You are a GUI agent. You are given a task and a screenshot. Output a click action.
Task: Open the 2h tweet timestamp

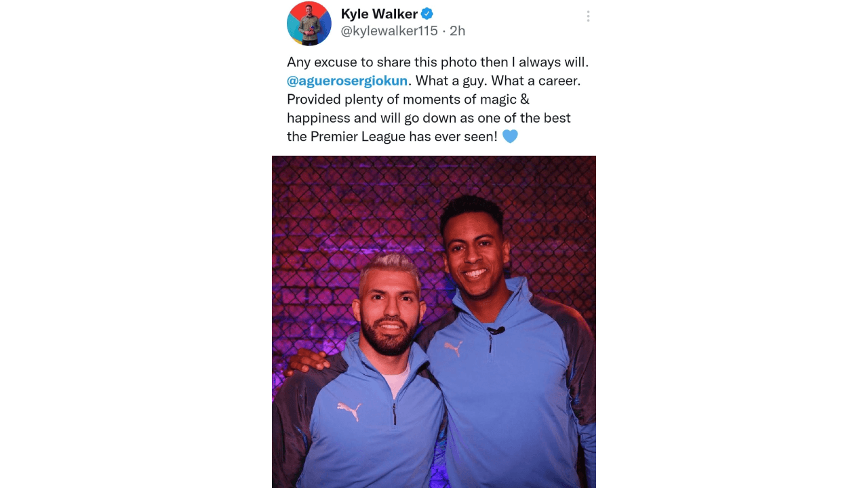point(458,31)
